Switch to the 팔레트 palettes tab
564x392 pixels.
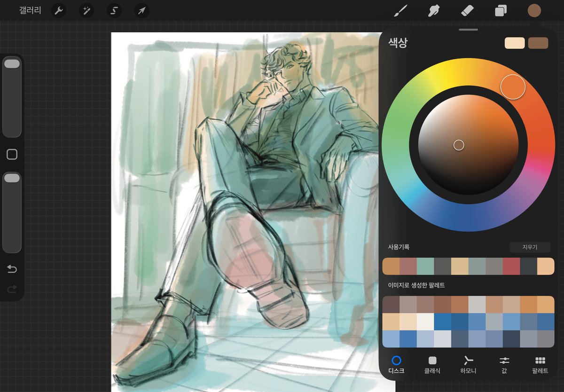click(540, 365)
